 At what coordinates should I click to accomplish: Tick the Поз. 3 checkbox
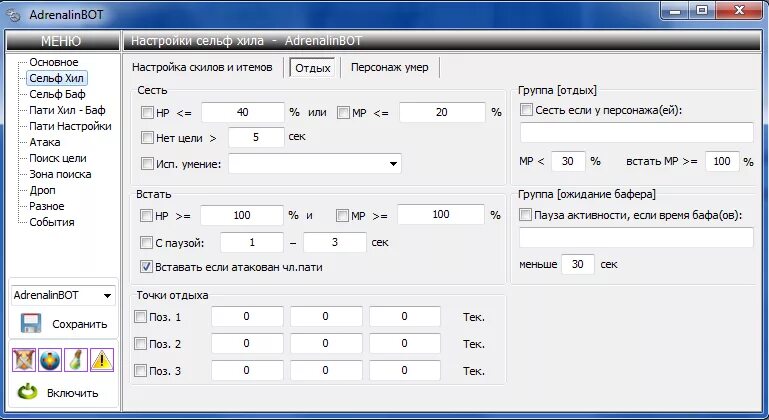(140, 370)
